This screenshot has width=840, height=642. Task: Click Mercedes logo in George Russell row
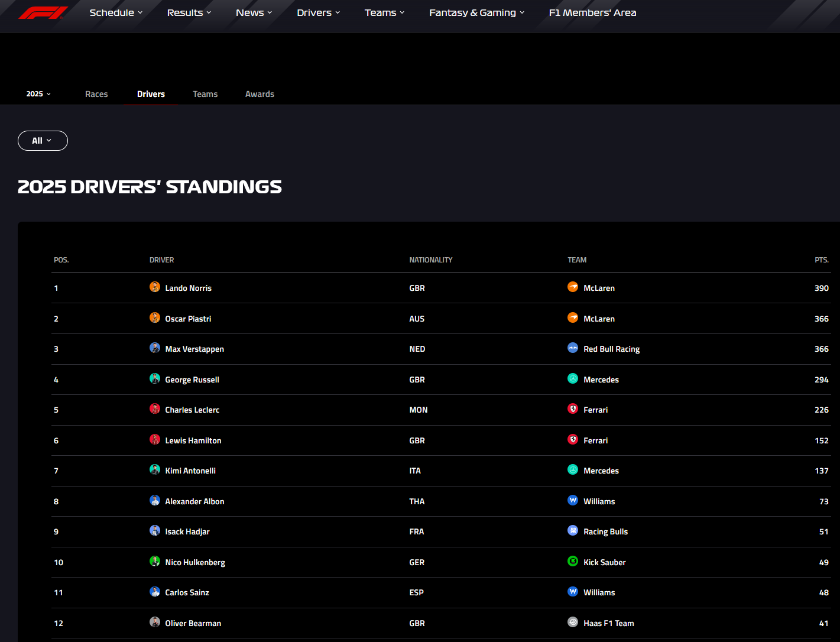[573, 379]
